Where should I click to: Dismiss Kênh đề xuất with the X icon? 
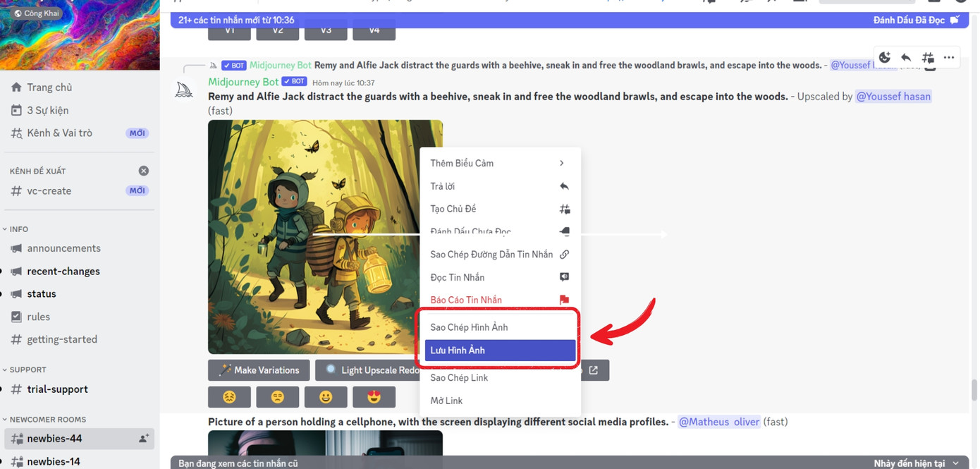point(144,171)
